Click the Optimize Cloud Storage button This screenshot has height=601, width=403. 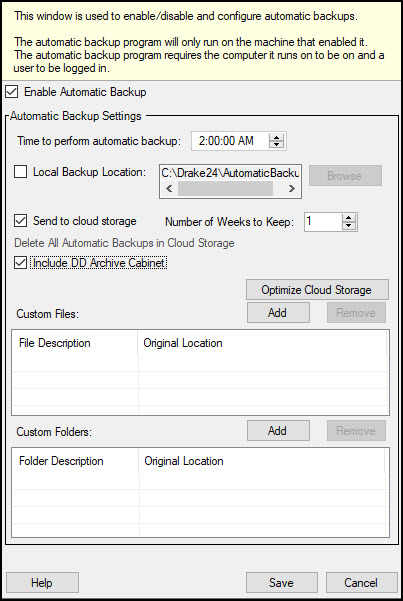coord(317,290)
